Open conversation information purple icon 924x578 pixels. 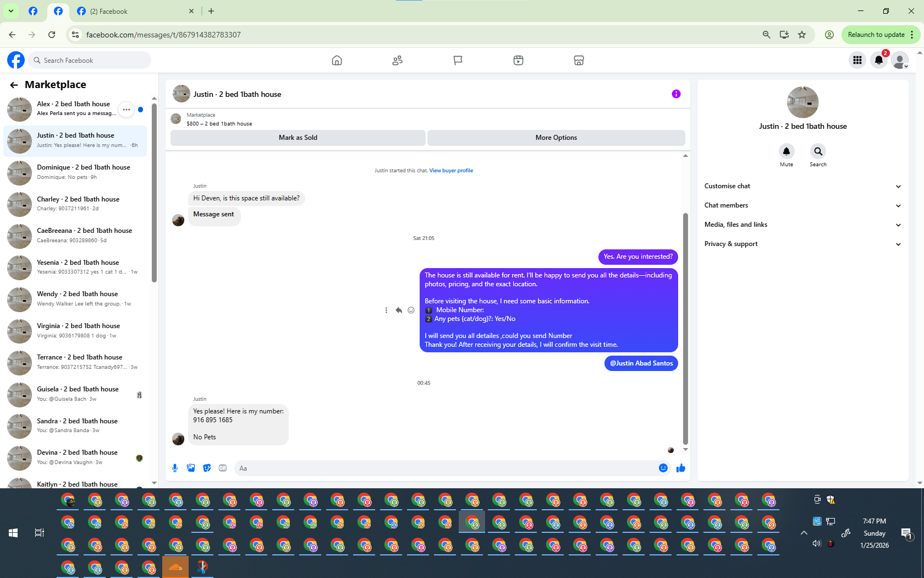tap(676, 94)
